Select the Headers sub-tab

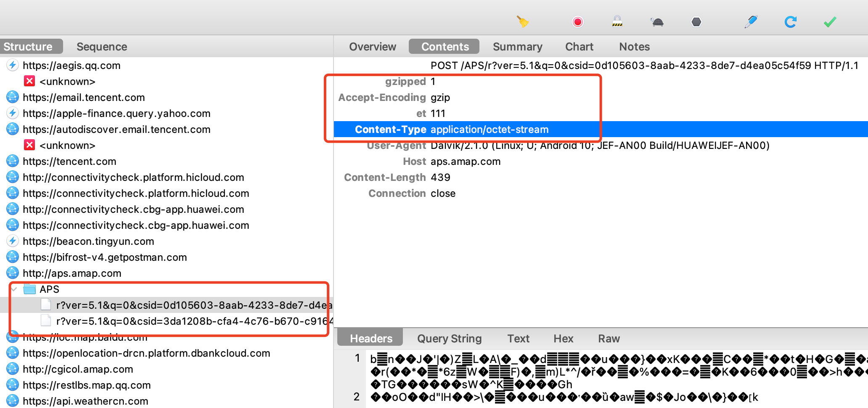370,338
